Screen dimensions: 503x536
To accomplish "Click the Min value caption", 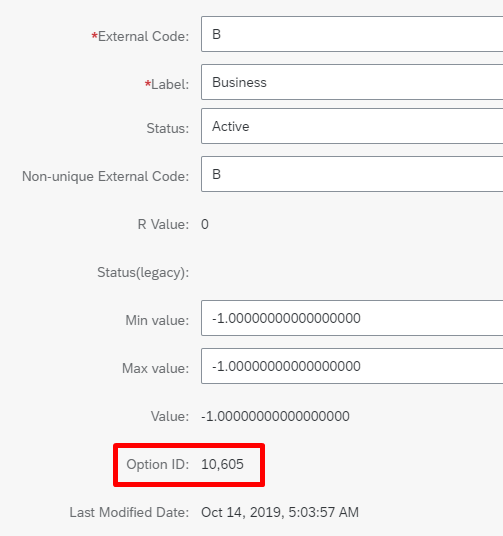I will tap(157, 321).
